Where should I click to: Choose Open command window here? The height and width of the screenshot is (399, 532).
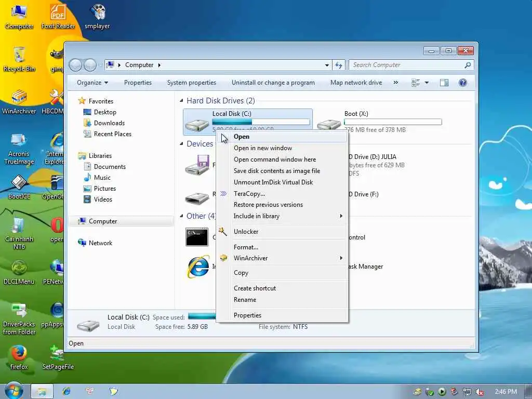click(282, 159)
